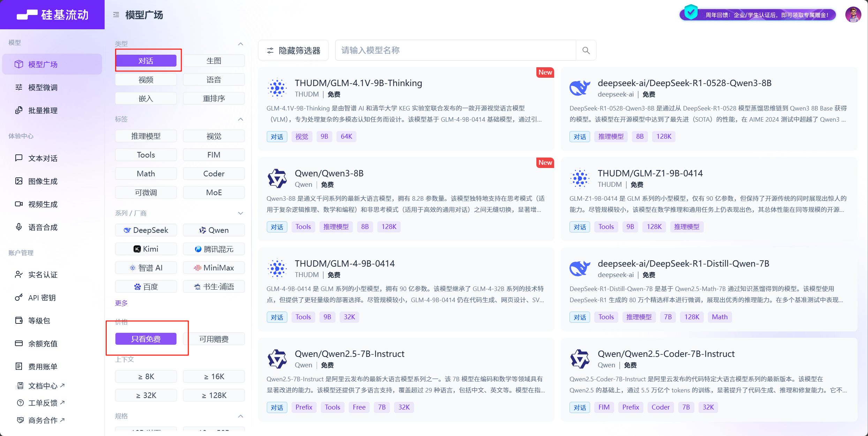868x436 pixels.
Task: Click the 余额充值 card icon
Action: [19, 343]
